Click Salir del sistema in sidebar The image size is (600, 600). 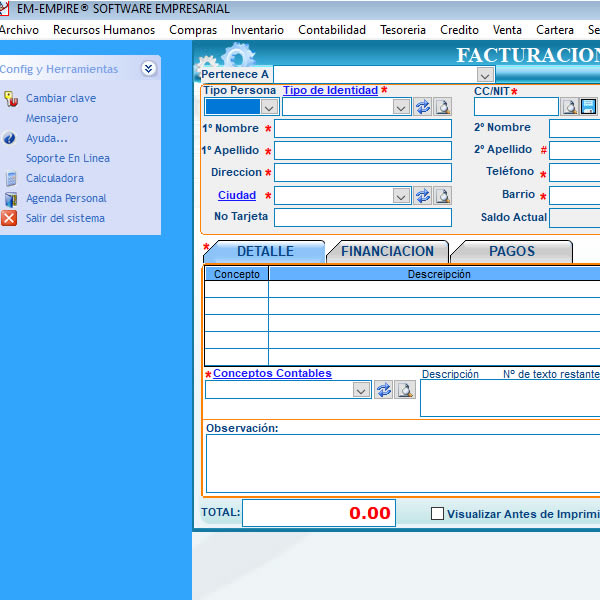(65, 218)
